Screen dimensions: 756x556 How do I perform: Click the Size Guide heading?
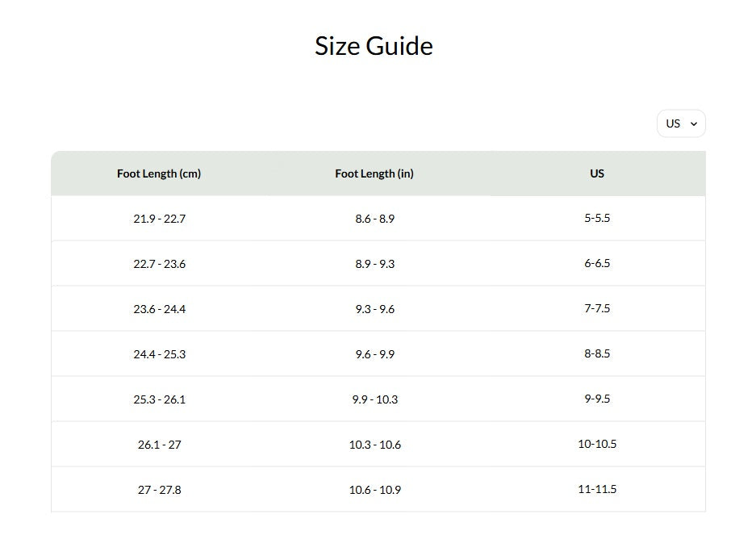click(374, 46)
